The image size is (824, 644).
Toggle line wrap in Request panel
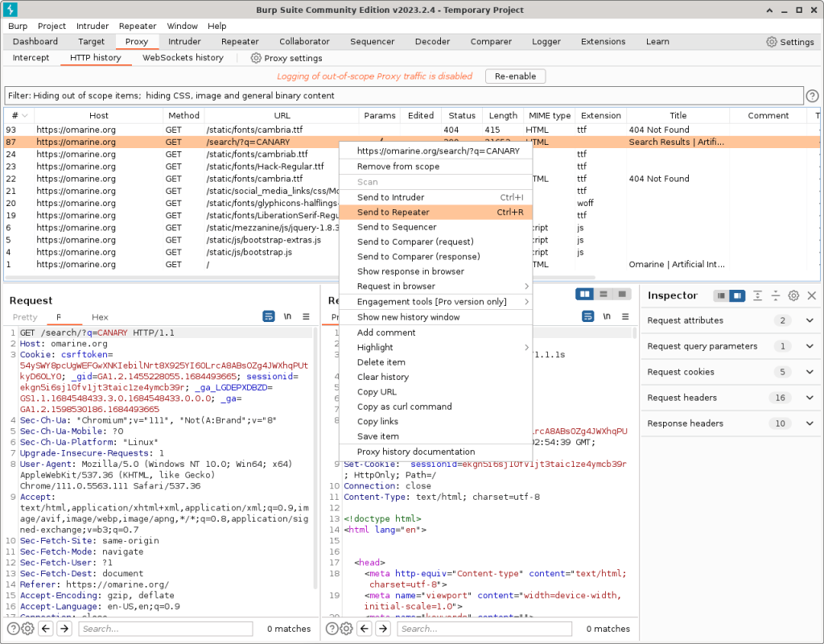click(269, 317)
